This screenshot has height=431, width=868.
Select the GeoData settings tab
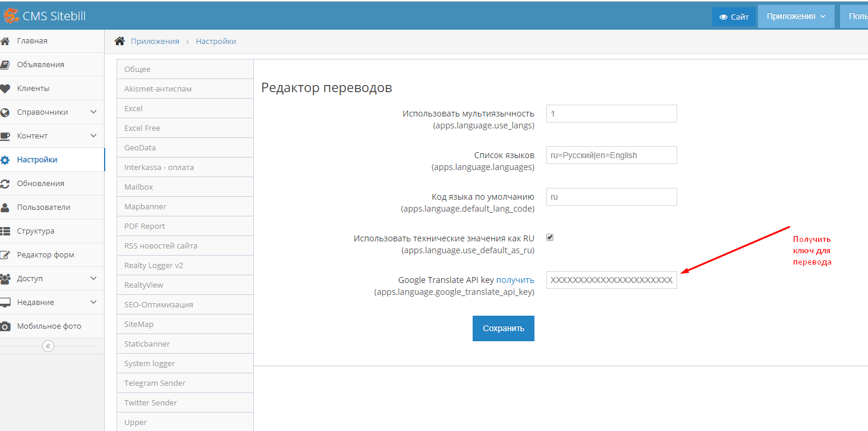click(x=185, y=147)
